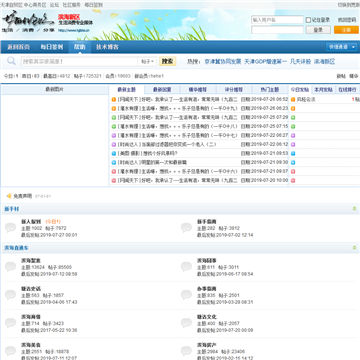Click the green thread icon dated 2019-07-25 07:29

pyautogui.click(x=114, y=118)
